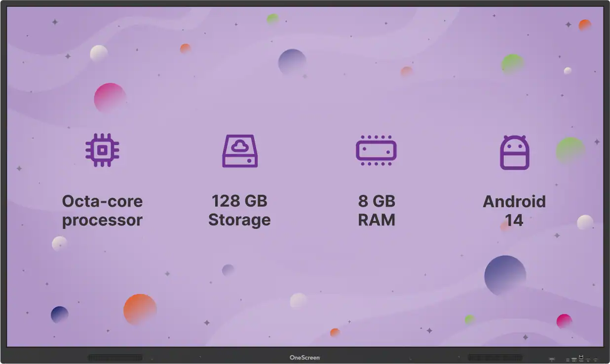The image size is (610, 364).
Task: Select the RAM memory module icon
Action: [x=377, y=149]
